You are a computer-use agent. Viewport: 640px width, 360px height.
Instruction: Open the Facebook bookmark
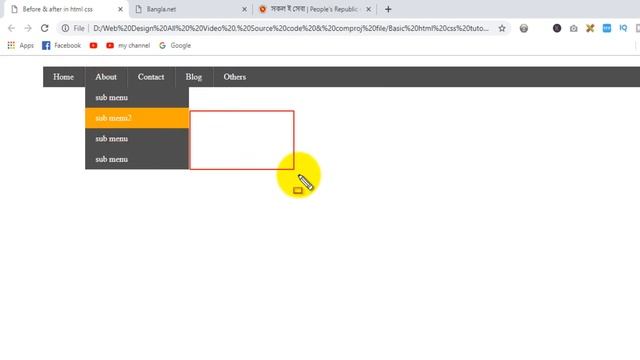[x=62, y=45]
